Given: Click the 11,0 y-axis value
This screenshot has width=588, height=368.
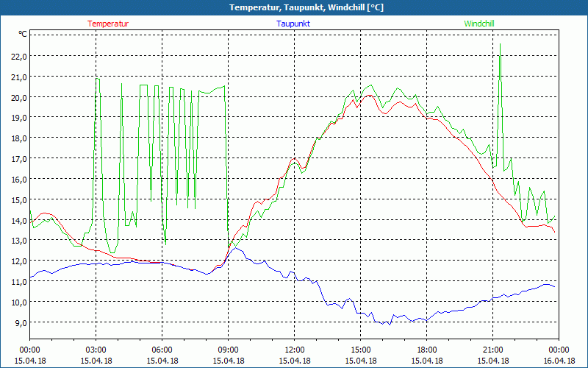Looking at the screenshot, I should [20, 282].
